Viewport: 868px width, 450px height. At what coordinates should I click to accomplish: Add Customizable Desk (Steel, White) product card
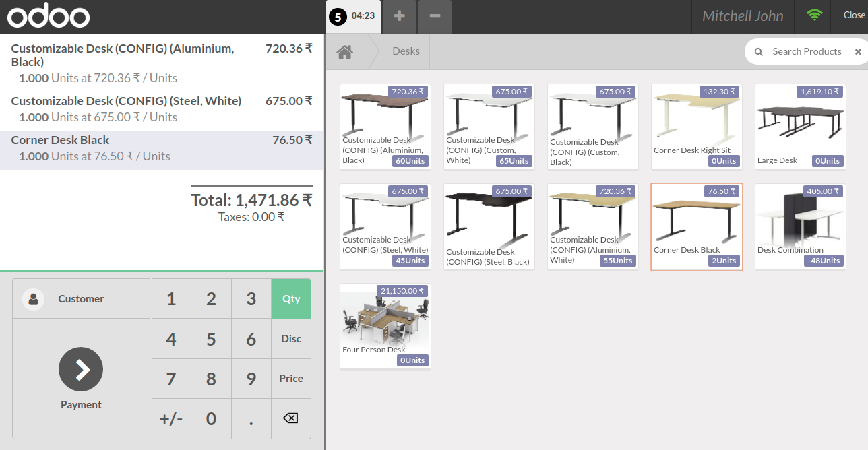385,226
